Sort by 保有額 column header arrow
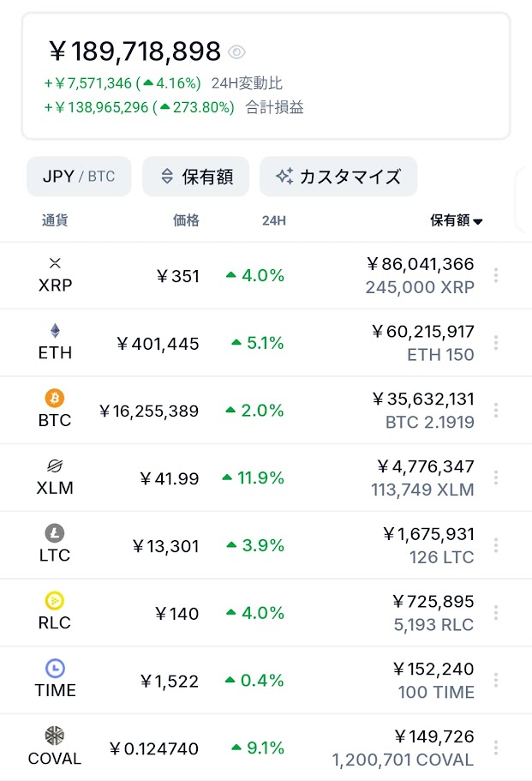This screenshot has width=532, height=781. pos(478,221)
